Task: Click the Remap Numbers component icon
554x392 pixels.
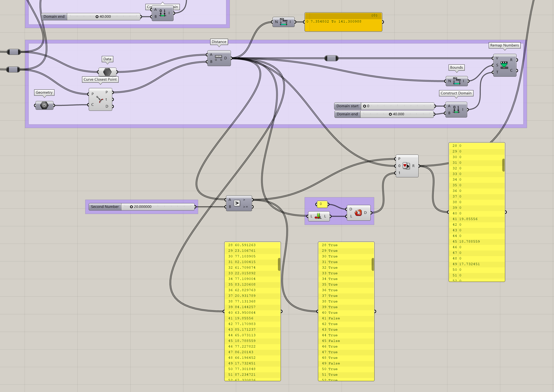Action: 504,65
